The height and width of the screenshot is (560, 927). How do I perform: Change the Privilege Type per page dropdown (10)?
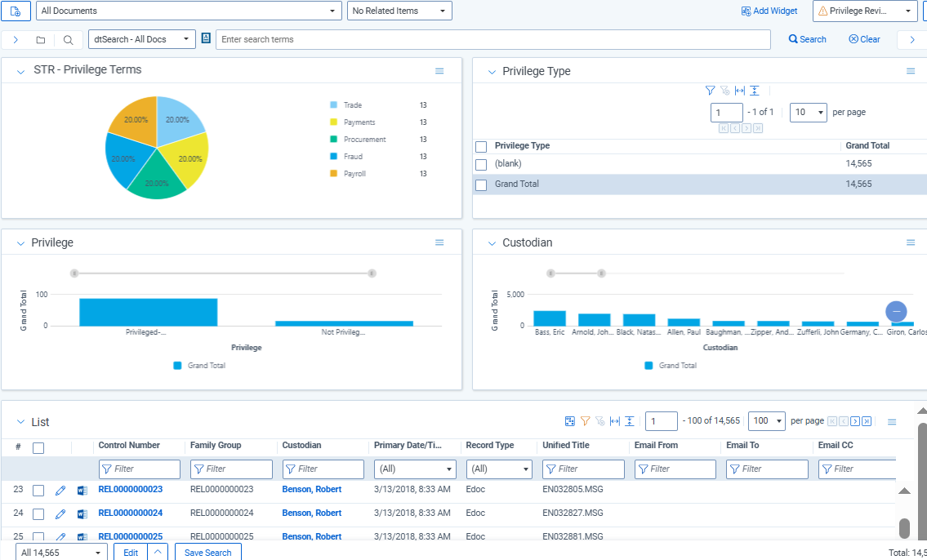coord(809,112)
